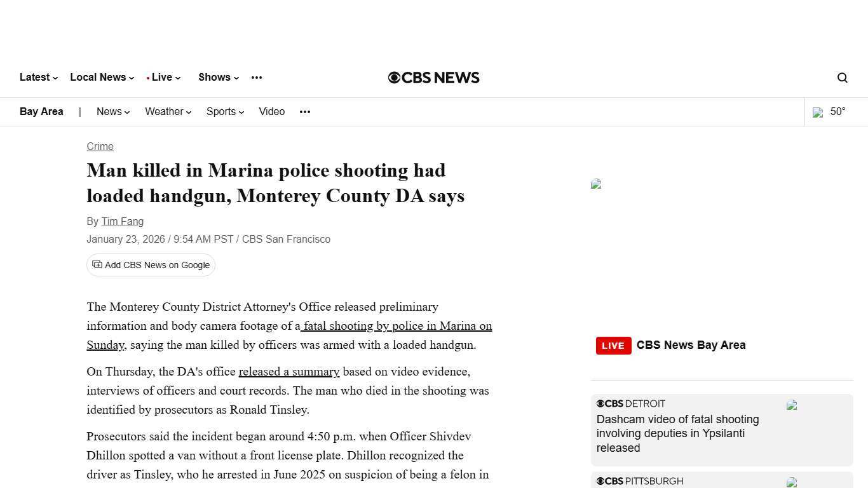Open the Video section
Viewport: 868px width, 488px height.
coord(271,112)
